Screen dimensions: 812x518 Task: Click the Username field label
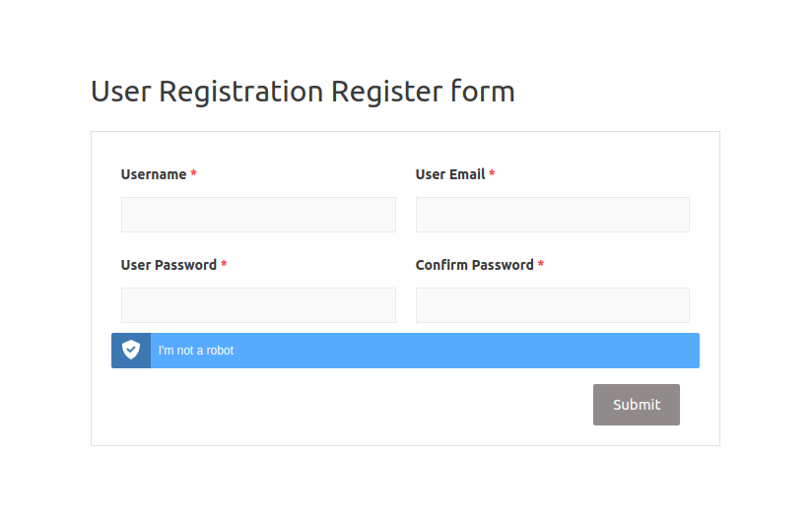coord(154,174)
